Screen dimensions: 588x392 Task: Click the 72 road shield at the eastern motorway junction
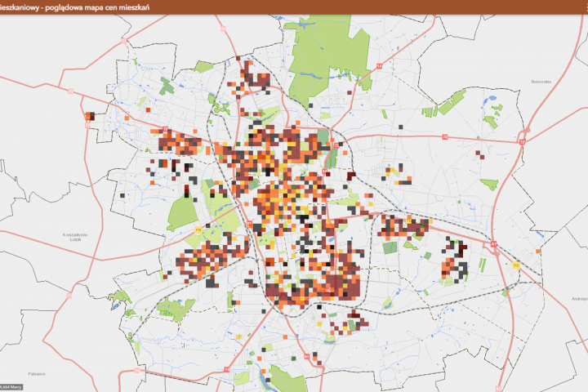522,142
